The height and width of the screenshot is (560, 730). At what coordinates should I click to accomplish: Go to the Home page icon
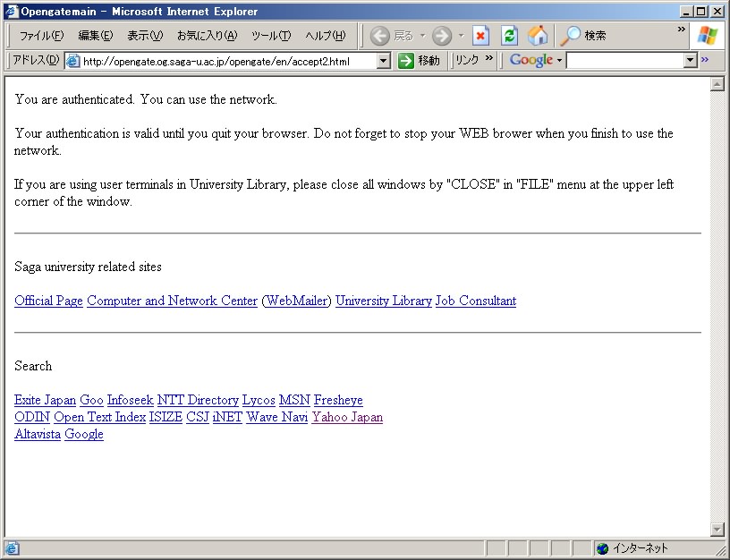tap(538, 36)
